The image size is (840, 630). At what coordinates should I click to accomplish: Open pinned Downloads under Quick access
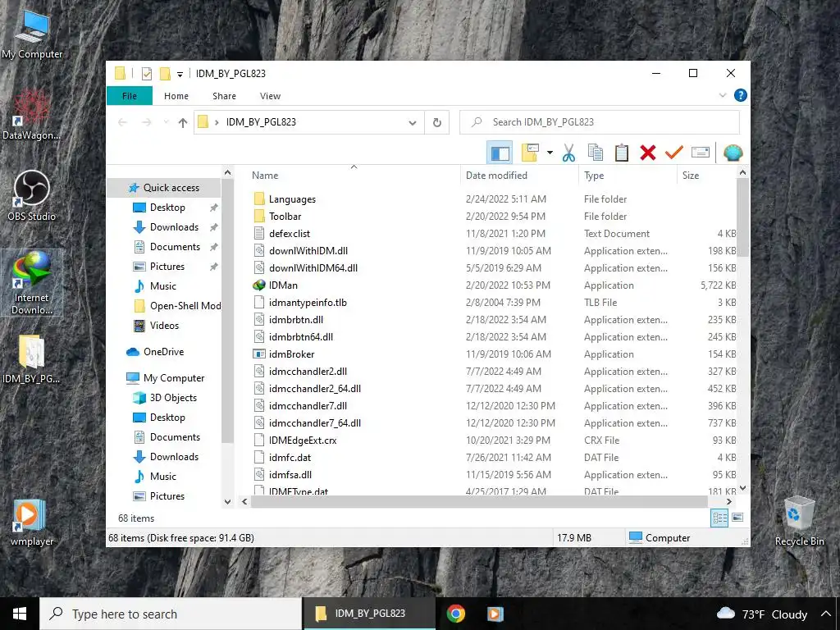tap(174, 227)
